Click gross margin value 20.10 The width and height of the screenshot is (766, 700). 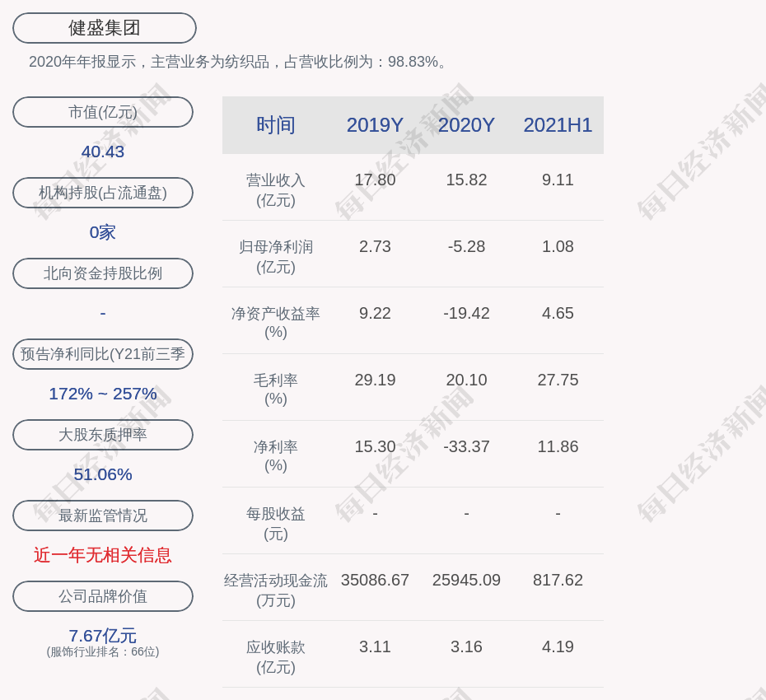click(x=466, y=380)
